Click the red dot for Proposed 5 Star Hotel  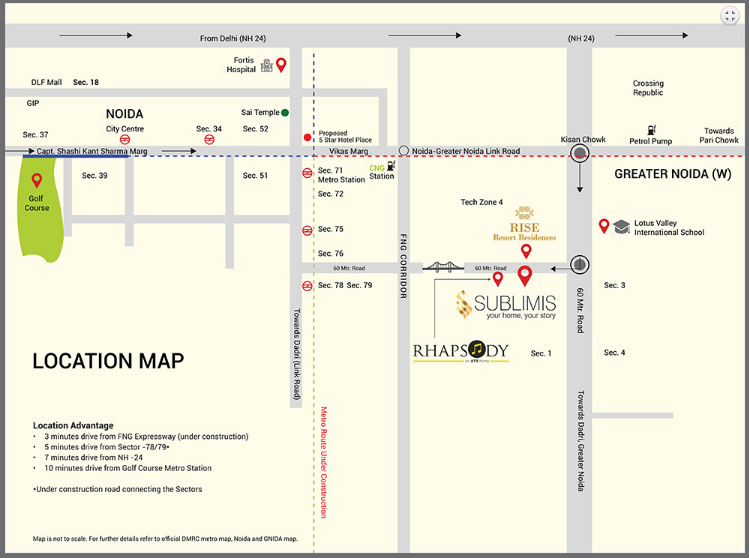pyautogui.click(x=307, y=138)
